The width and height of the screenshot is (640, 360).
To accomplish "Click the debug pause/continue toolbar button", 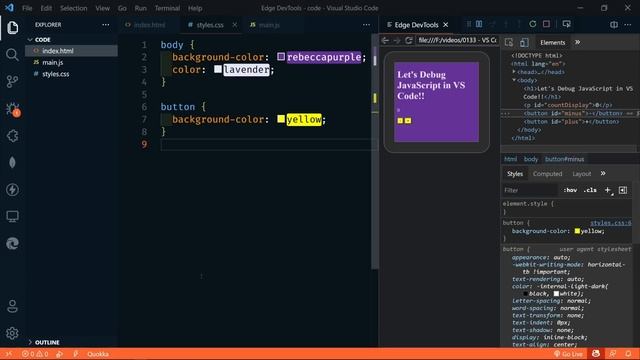I will point(479,24).
